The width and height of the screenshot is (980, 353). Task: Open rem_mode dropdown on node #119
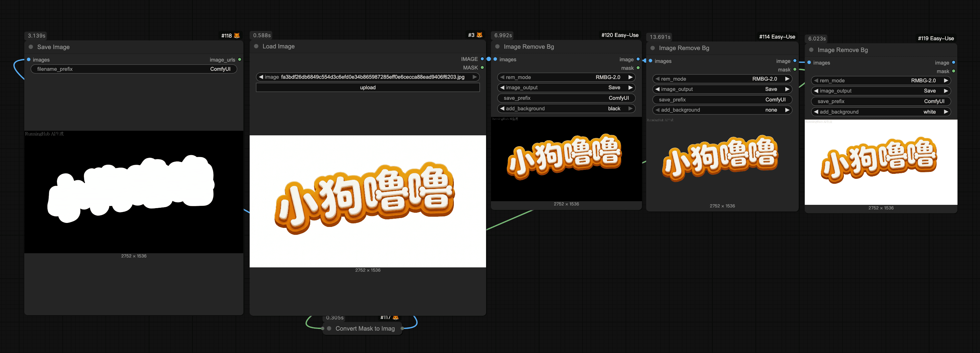[x=881, y=81]
